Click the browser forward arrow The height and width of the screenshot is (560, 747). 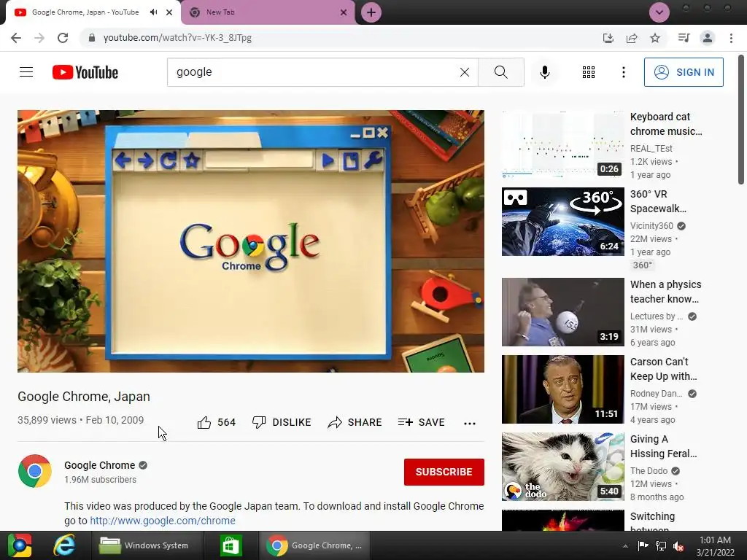[x=39, y=38]
